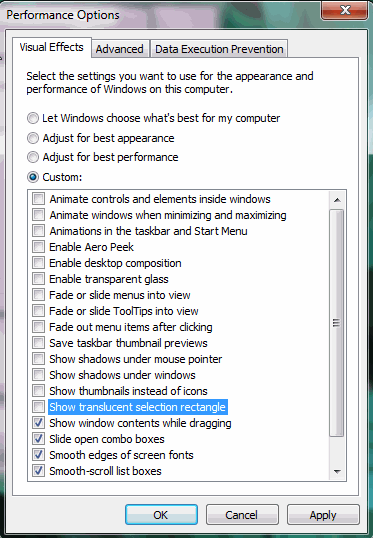Screen dimensions: 373x538
Task: Switch to the Advanced tab
Action: 120,49
